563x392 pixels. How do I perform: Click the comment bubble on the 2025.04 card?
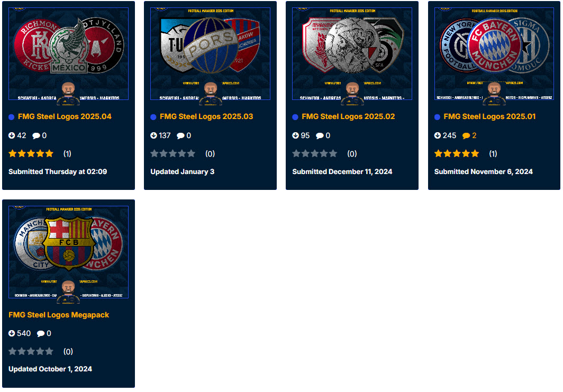point(37,135)
